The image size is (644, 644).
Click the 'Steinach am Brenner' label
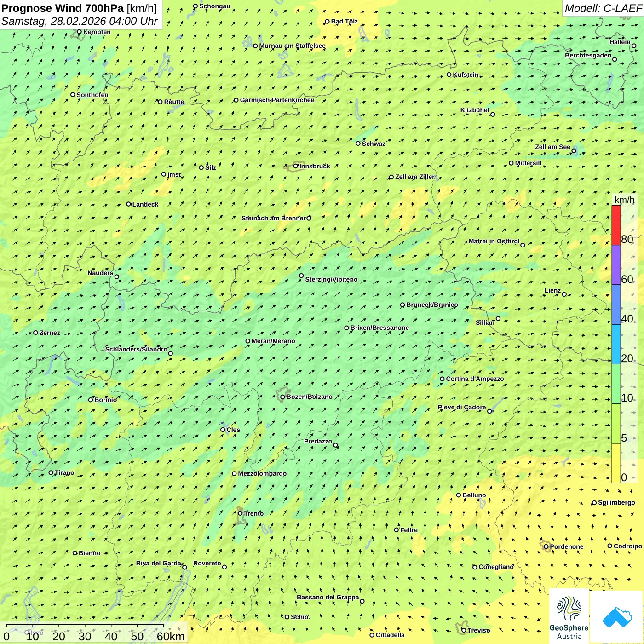[273, 218]
